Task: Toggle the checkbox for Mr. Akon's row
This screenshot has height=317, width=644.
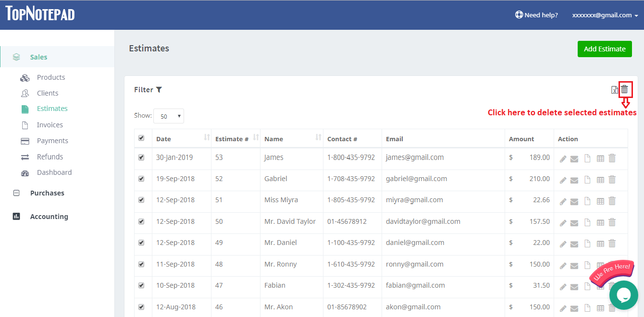Action: tap(141, 307)
